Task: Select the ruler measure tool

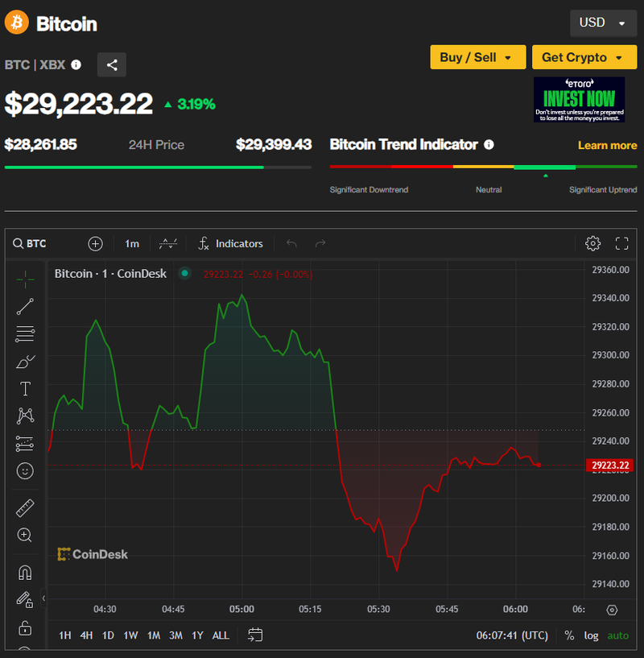Action: [25, 508]
